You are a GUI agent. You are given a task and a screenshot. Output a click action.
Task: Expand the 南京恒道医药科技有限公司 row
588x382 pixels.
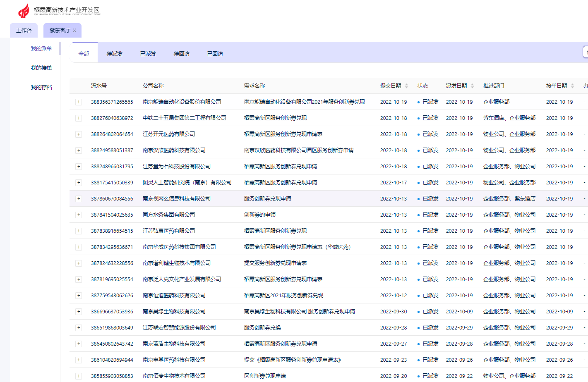pyautogui.click(x=79, y=296)
